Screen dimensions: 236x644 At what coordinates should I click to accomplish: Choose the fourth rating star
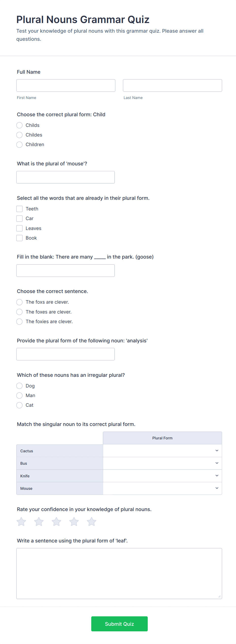74,522
